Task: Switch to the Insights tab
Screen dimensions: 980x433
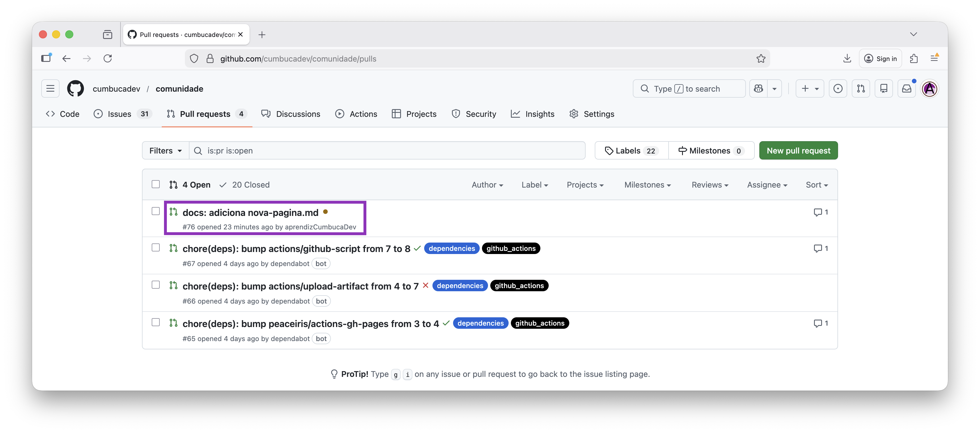Action: pos(532,114)
